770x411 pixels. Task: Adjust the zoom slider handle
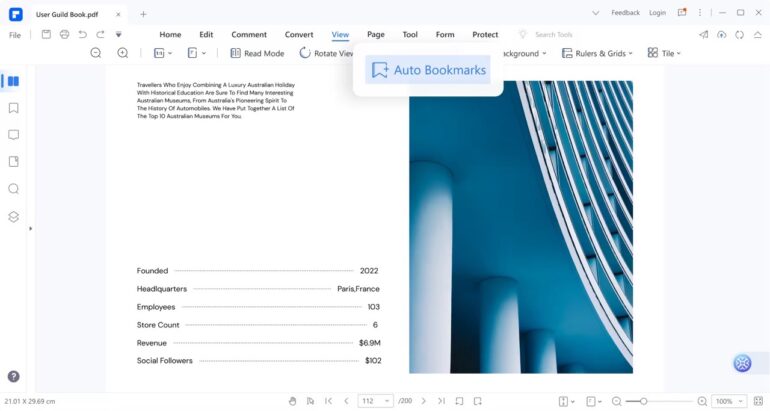(644, 401)
